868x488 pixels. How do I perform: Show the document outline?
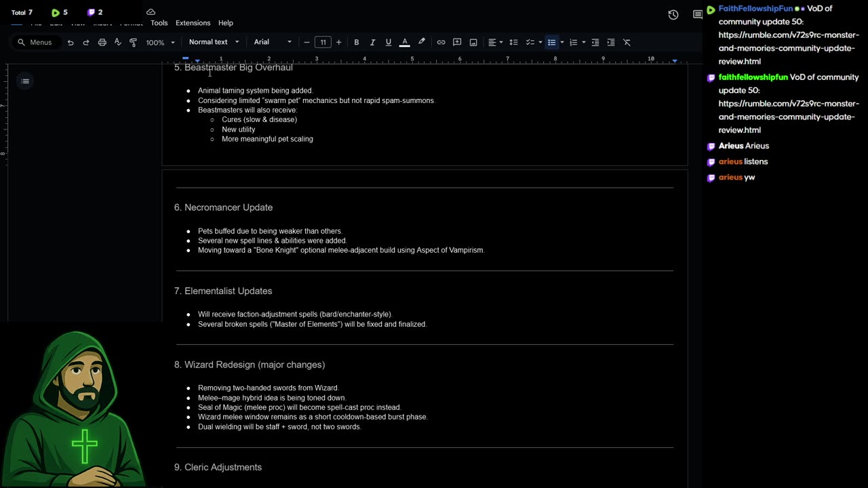[25, 81]
